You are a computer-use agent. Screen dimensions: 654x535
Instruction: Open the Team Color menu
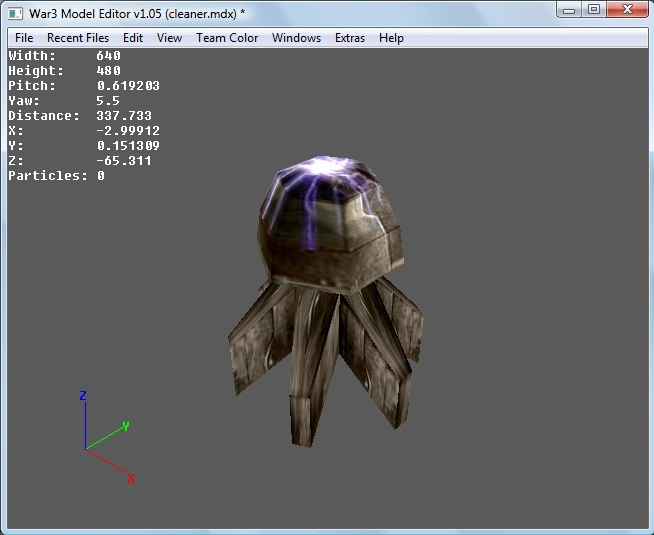[x=227, y=38]
